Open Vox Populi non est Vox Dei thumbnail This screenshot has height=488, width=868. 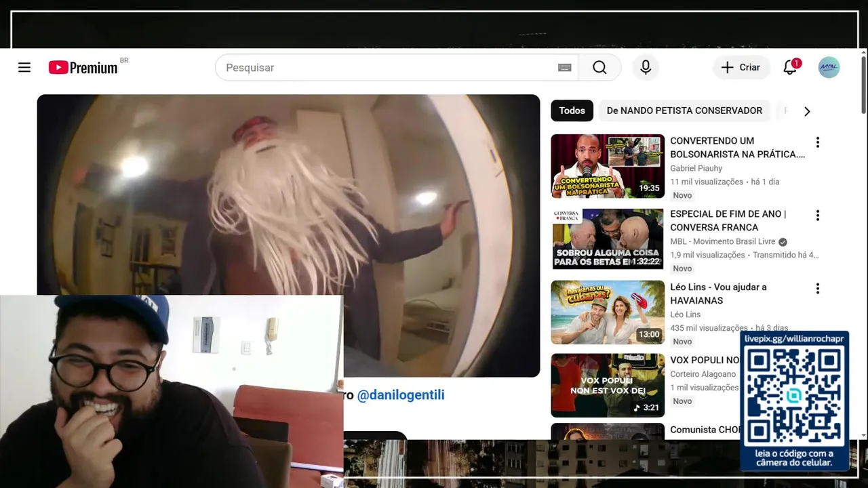pyautogui.click(x=608, y=386)
